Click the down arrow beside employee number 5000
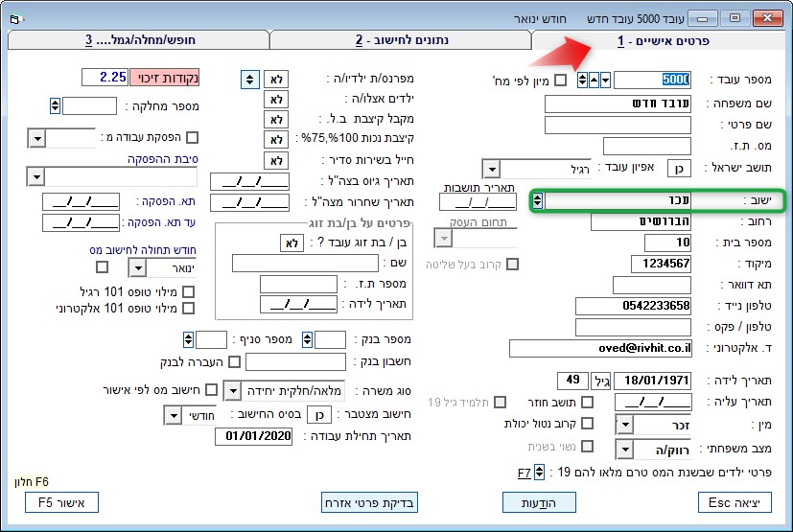This screenshot has height=532, width=793. tap(605, 80)
